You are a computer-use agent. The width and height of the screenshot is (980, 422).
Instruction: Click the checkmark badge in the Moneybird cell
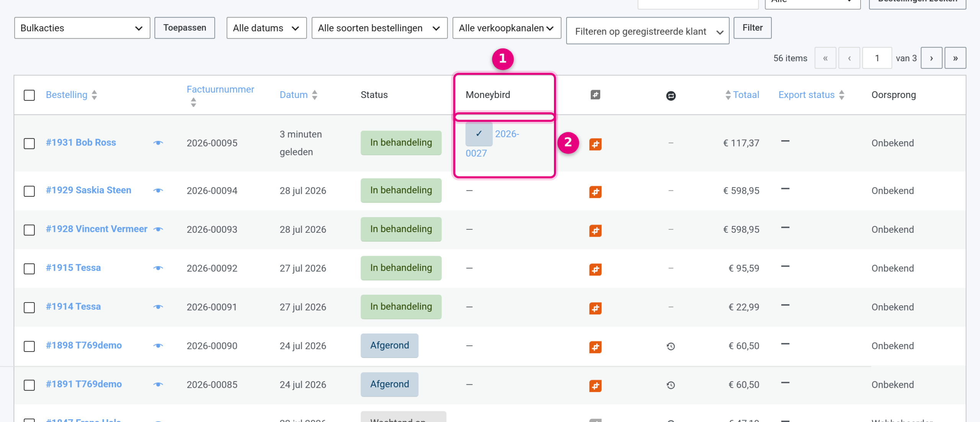[x=479, y=134]
